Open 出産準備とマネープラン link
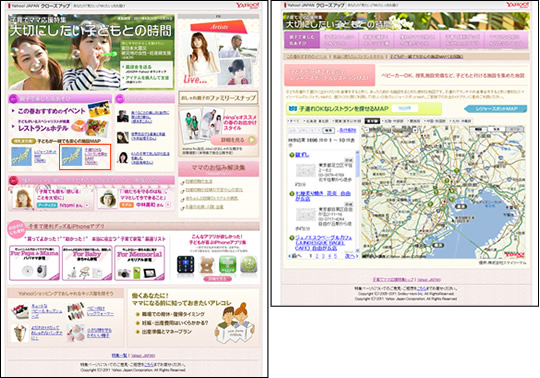The width and height of the screenshot is (540, 378). click(167, 332)
